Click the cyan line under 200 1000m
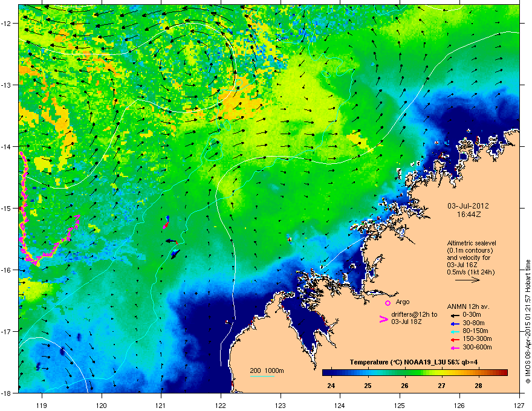This screenshot has height=411, width=532. coord(262,376)
